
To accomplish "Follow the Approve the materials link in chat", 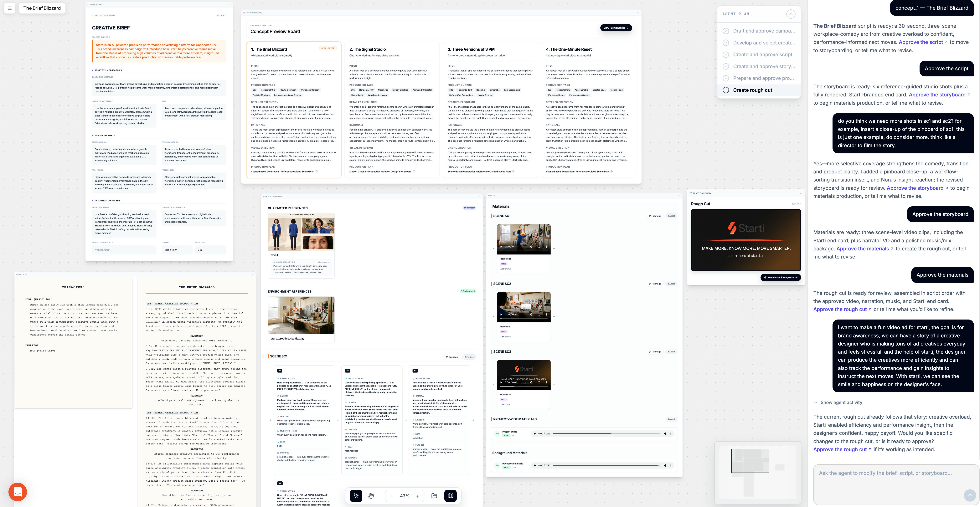I will click(865, 249).
